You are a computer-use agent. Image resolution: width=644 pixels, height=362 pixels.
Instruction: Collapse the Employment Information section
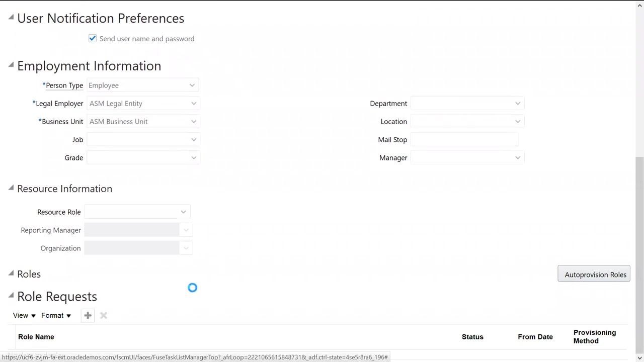[11, 65]
